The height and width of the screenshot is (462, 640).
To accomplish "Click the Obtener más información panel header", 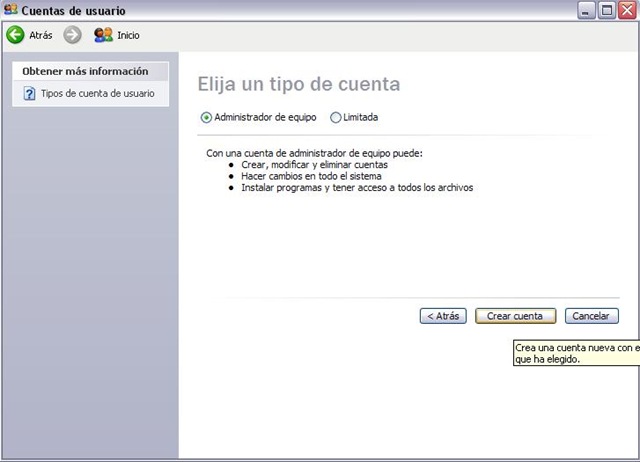I will pos(85,71).
